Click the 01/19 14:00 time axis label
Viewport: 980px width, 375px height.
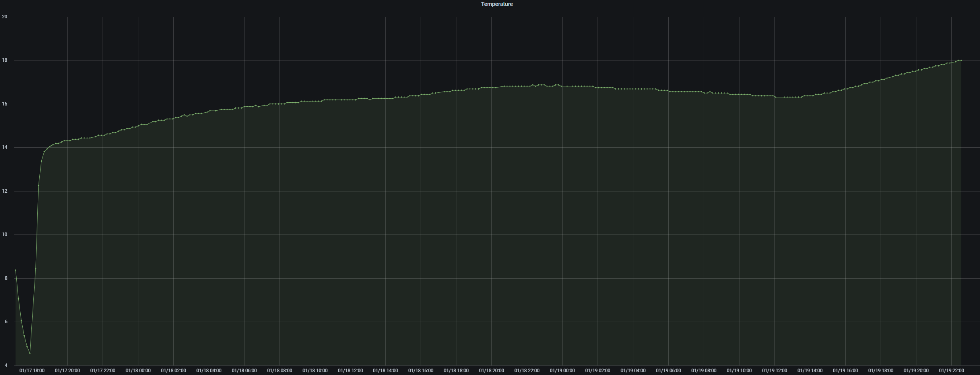point(810,371)
